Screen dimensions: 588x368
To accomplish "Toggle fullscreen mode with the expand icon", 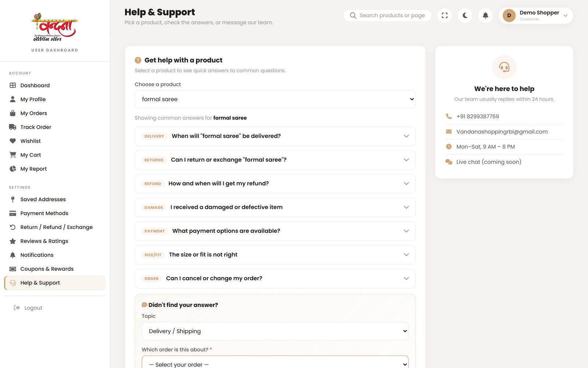I will pos(445,15).
